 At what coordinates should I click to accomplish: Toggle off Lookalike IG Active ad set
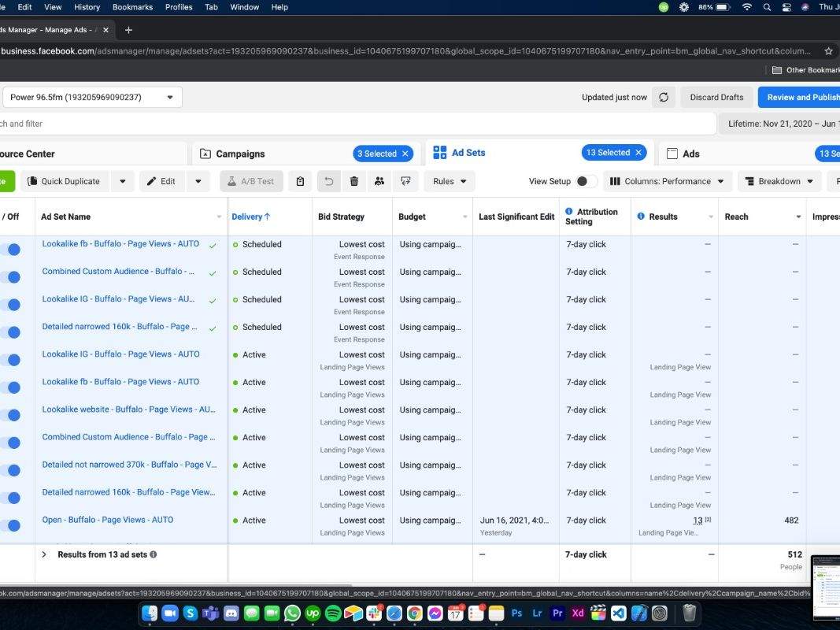11,360
